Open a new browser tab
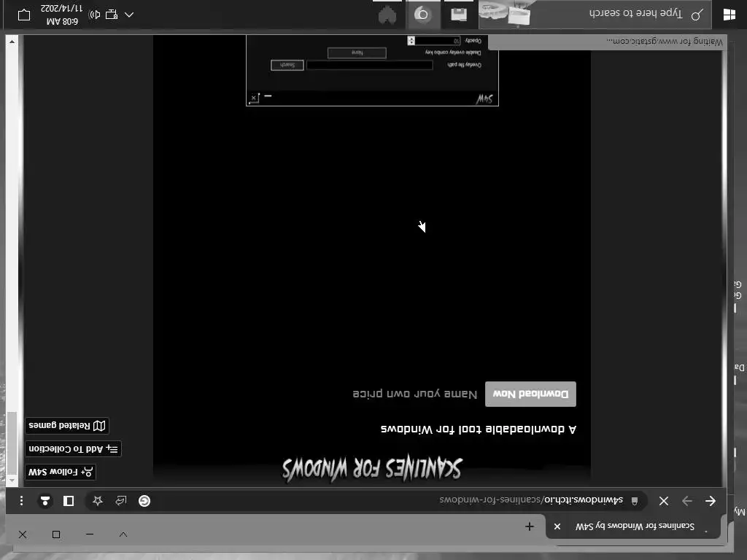 [530, 526]
